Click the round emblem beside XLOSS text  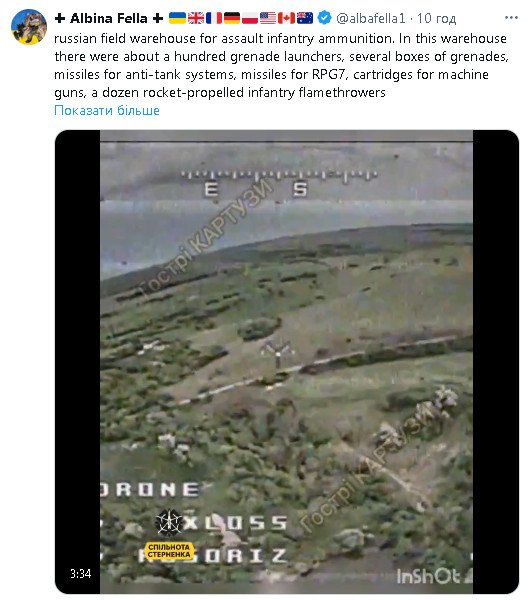[x=169, y=522]
